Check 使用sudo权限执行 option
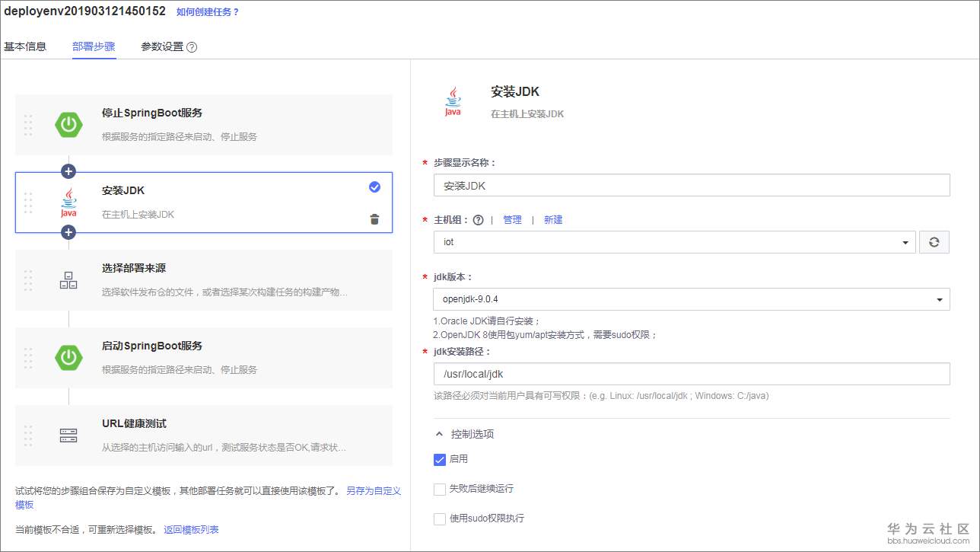Screen dimensions: 980x552 coord(439,518)
